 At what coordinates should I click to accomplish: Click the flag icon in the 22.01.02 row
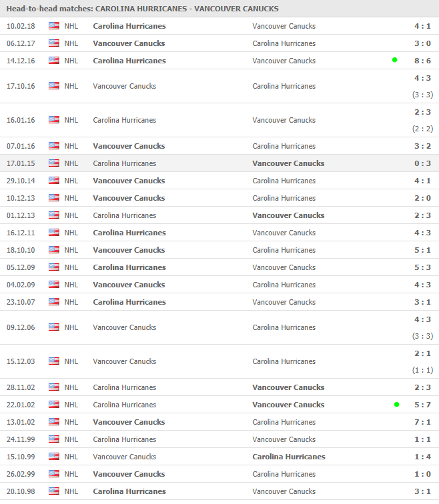(x=54, y=405)
